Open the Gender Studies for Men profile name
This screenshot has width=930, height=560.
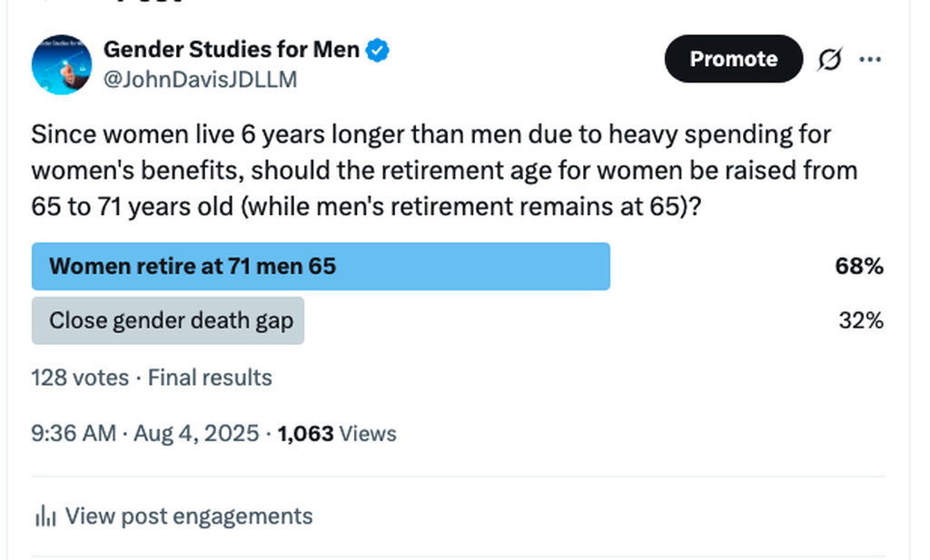[x=232, y=50]
